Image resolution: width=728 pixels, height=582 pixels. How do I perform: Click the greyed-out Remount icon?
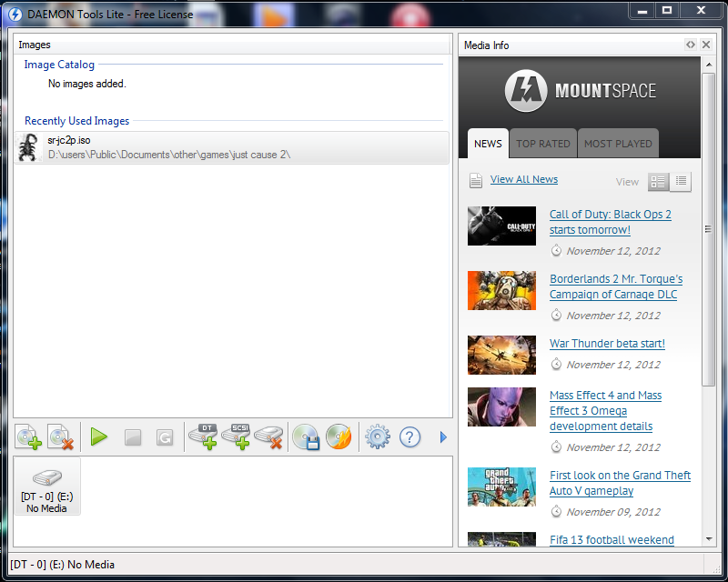coord(165,437)
